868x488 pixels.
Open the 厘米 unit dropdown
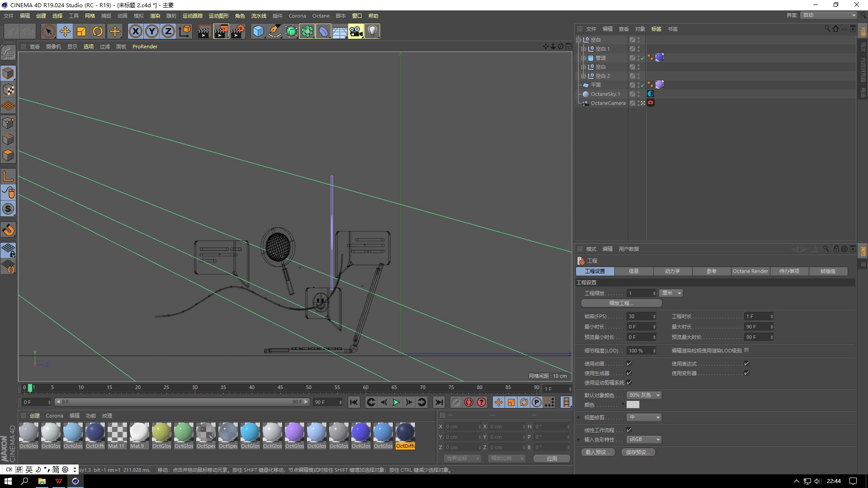(x=671, y=293)
